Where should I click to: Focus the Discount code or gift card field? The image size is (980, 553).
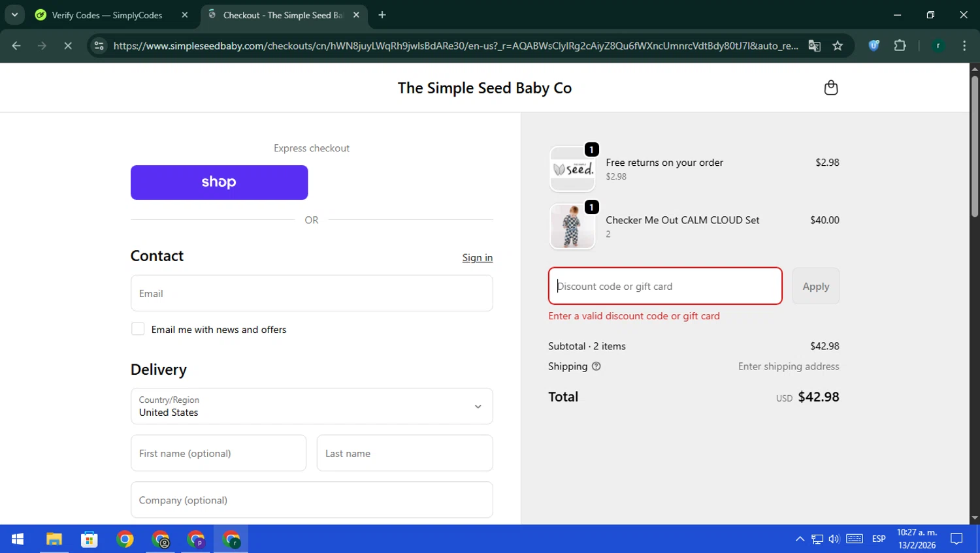(x=665, y=286)
